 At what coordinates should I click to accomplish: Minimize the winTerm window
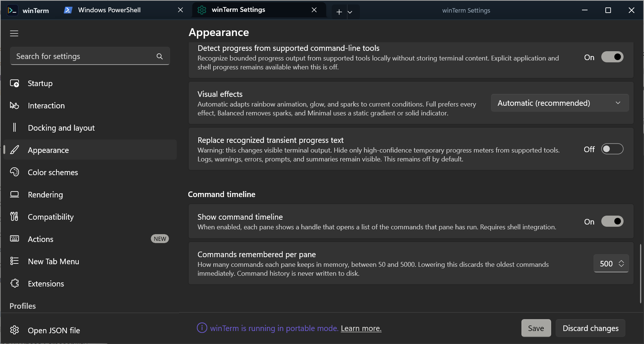tap(585, 10)
